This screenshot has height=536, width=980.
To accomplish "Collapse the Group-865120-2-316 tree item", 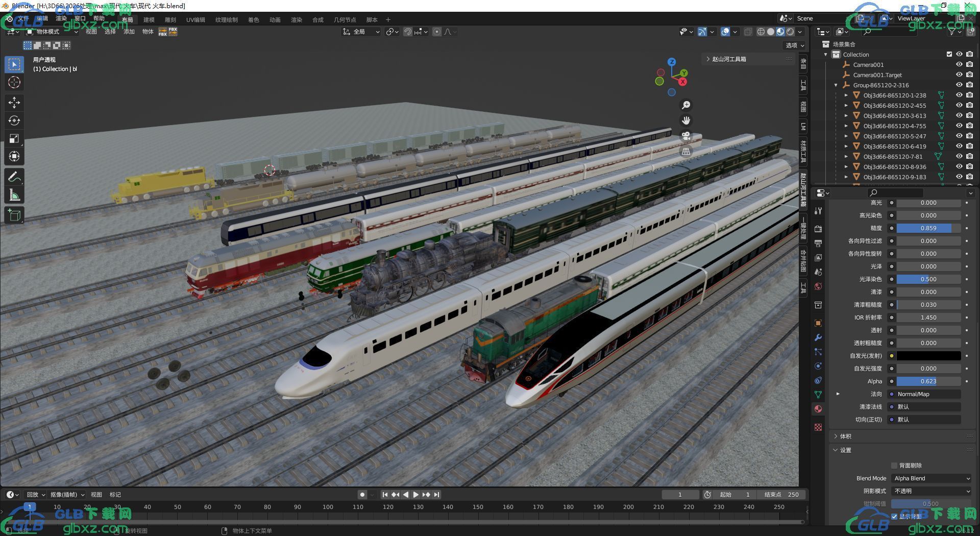I will point(836,85).
